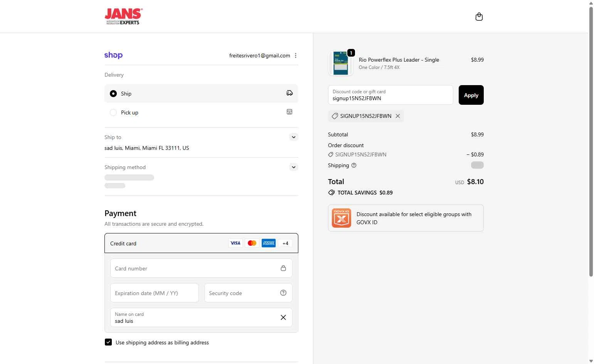594x364 pixels.
Task: Click the Payment heading
Action: click(120, 213)
